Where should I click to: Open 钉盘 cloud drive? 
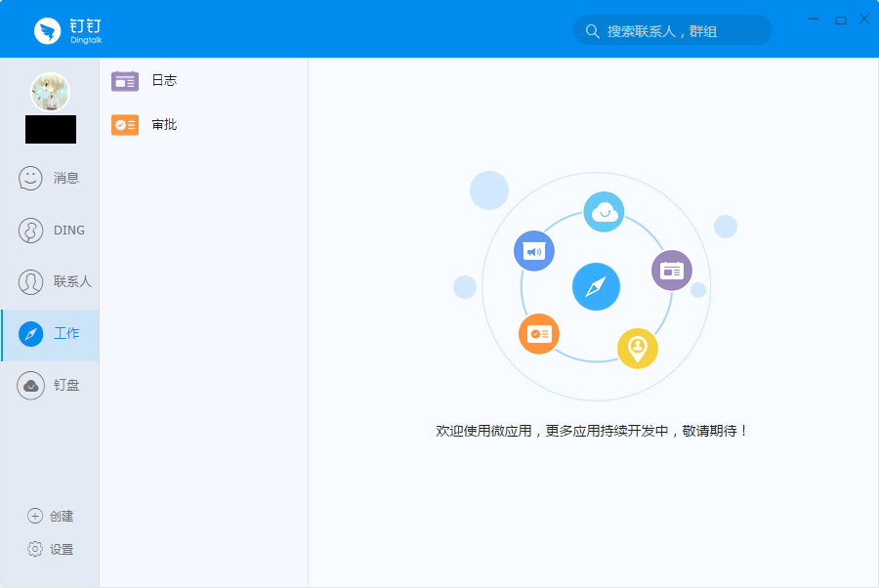[50, 386]
